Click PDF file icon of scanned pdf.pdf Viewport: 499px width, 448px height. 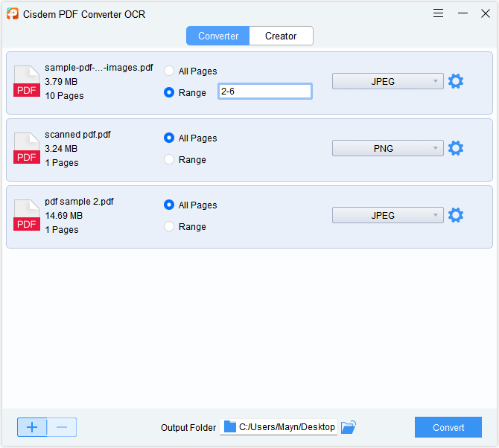pos(27,148)
